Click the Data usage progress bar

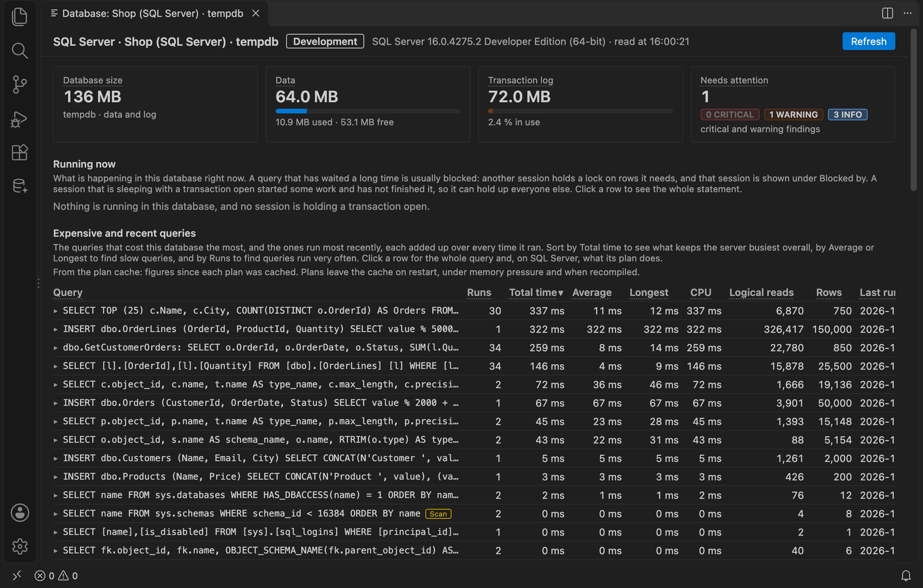[367, 111]
